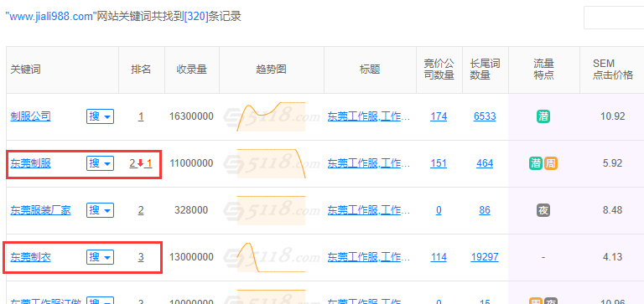Image resolution: width=644 pixels, height=304 pixels.
Task: Click the green 潜 badge in 东莞制服 row
Action: pos(536,163)
